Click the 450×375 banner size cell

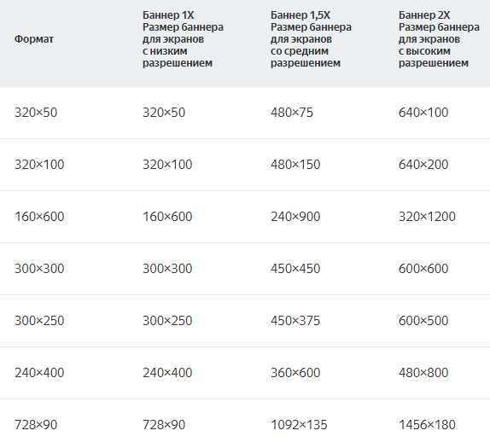295,321
